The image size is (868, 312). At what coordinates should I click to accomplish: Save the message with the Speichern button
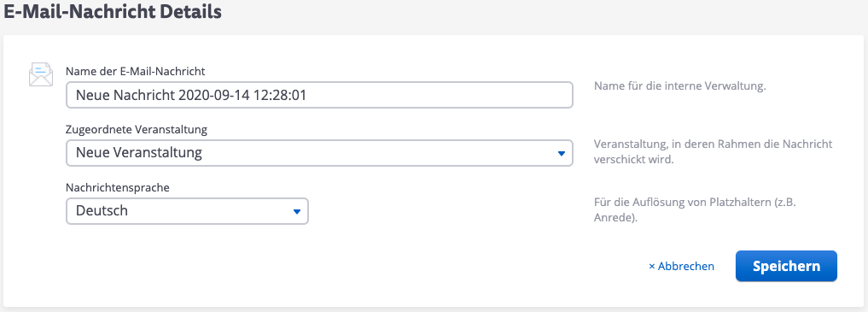pyautogui.click(x=786, y=266)
